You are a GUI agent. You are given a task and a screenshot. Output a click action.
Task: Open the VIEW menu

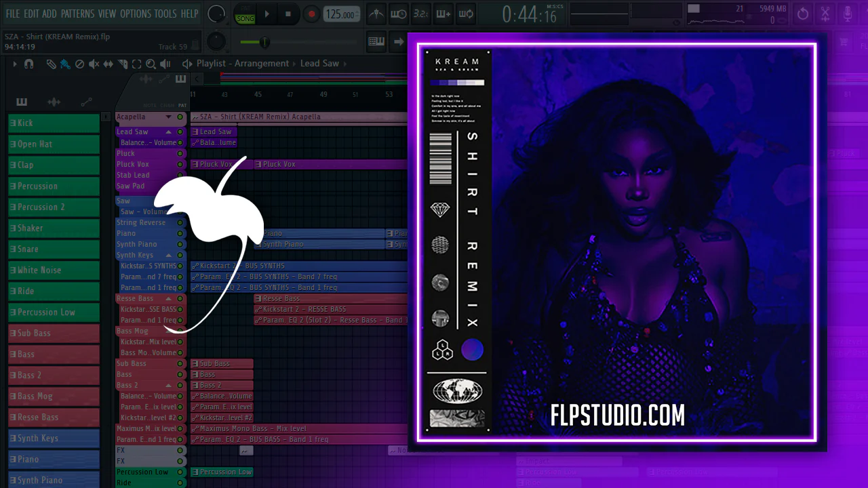coord(107,14)
